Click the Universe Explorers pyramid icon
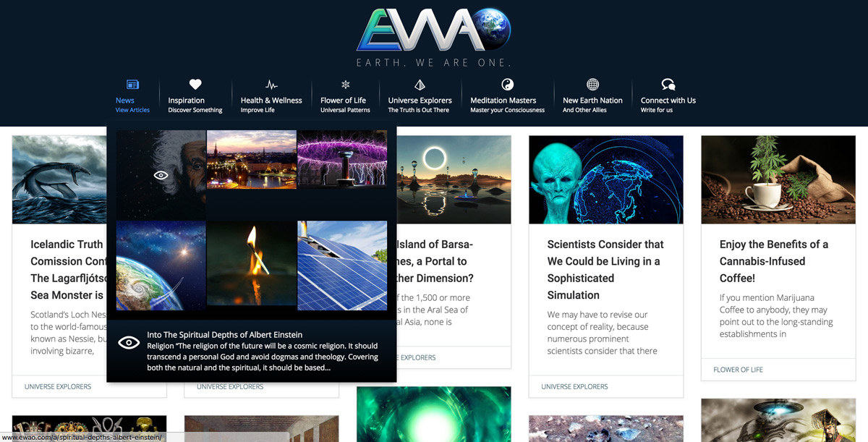The width and height of the screenshot is (868, 442). (x=420, y=85)
